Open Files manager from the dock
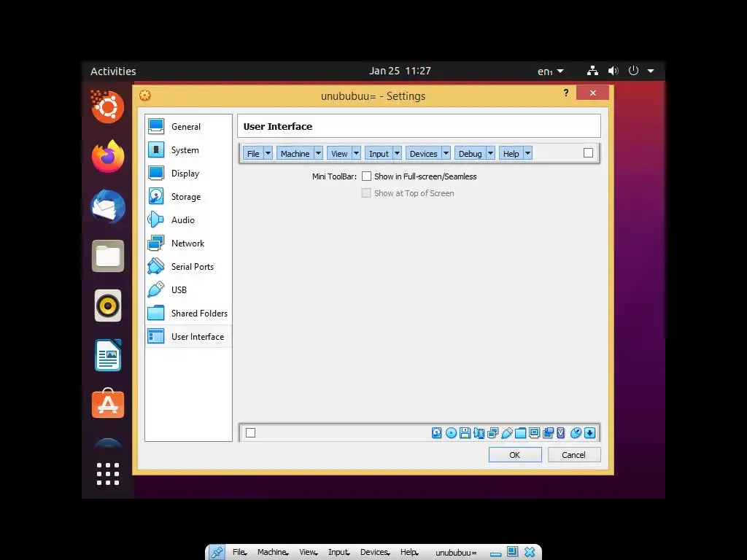 (x=108, y=256)
